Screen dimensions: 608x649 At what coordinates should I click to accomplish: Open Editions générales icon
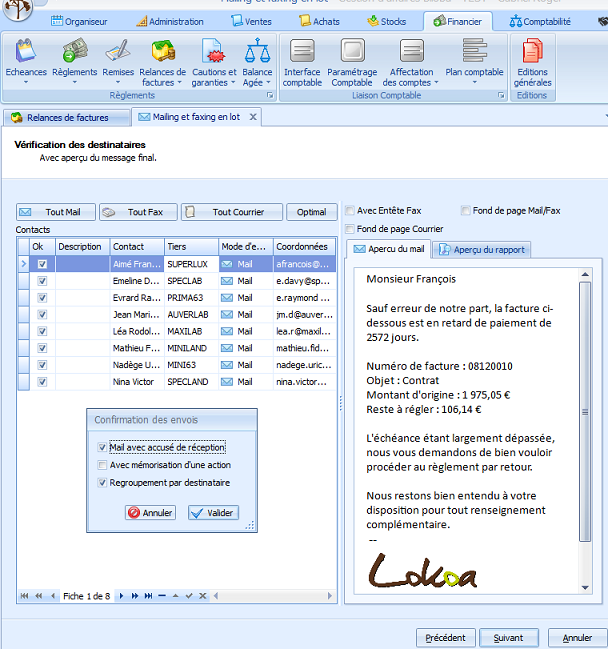click(532, 50)
